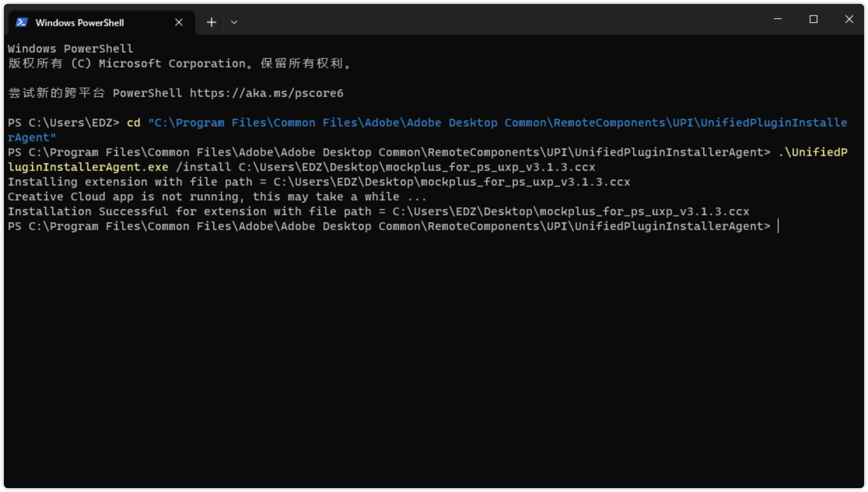Close the terminal window
This screenshot has height=492, width=868.
(x=849, y=19)
